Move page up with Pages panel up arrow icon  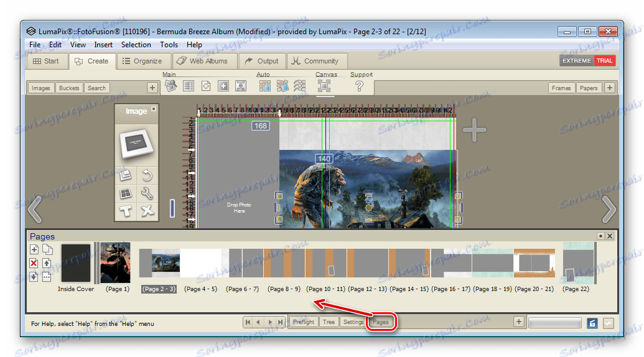pos(47,263)
